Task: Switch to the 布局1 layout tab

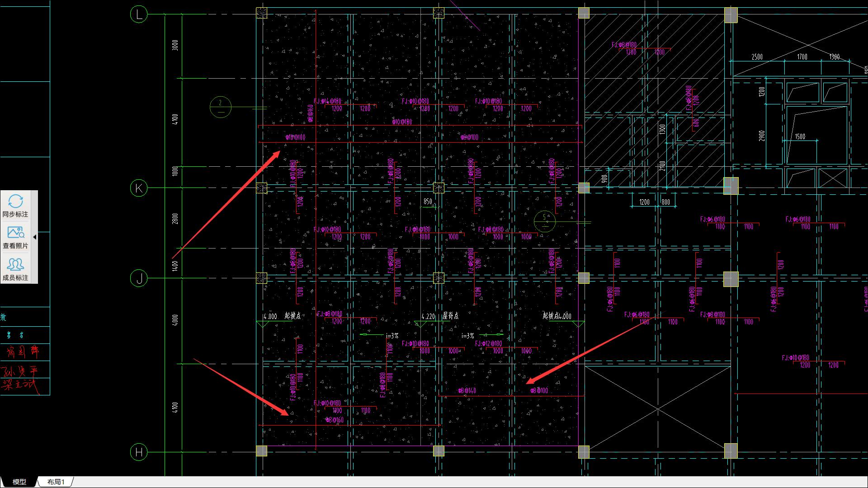Action: (56, 482)
